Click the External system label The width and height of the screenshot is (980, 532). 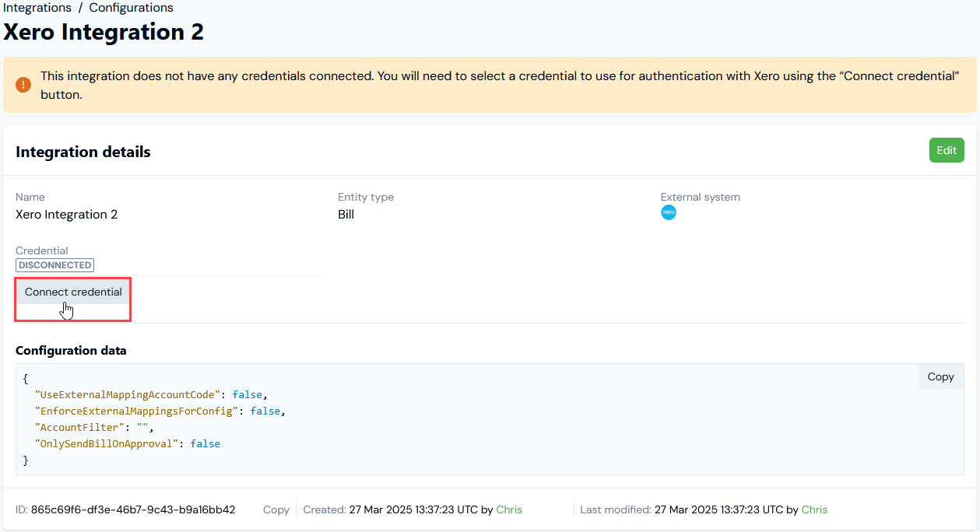pos(701,197)
